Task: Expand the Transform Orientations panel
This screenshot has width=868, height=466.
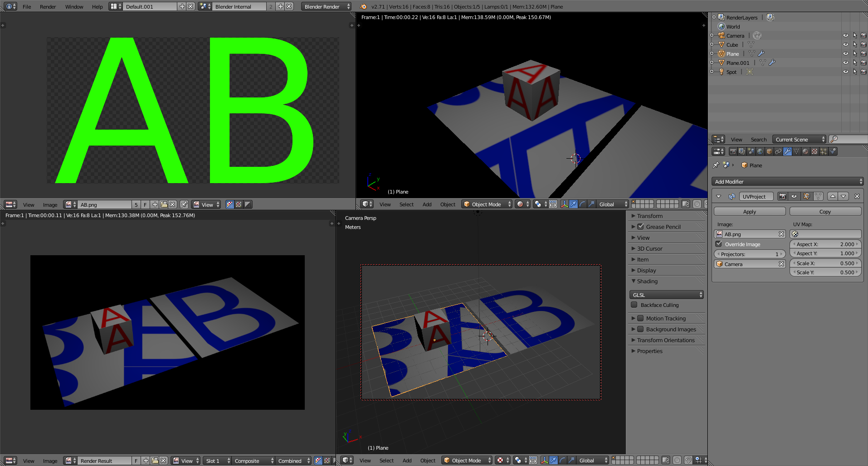Action: tap(667, 340)
